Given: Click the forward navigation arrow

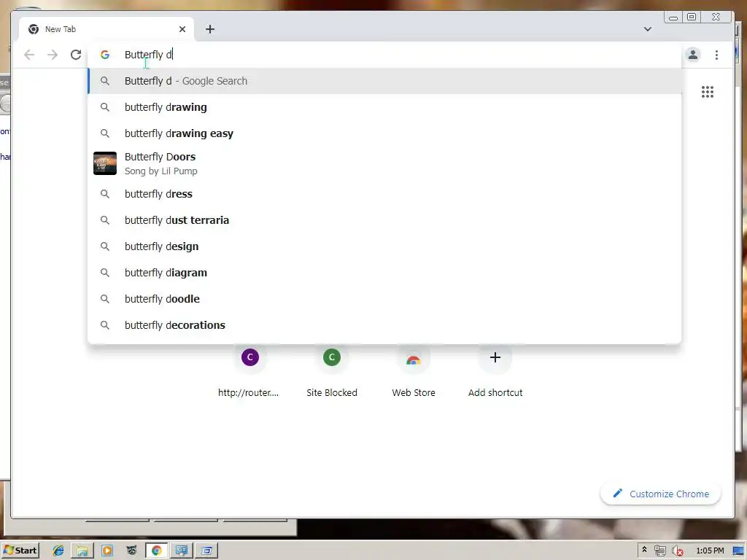Looking at the screenshot, I should pos(53,55).
